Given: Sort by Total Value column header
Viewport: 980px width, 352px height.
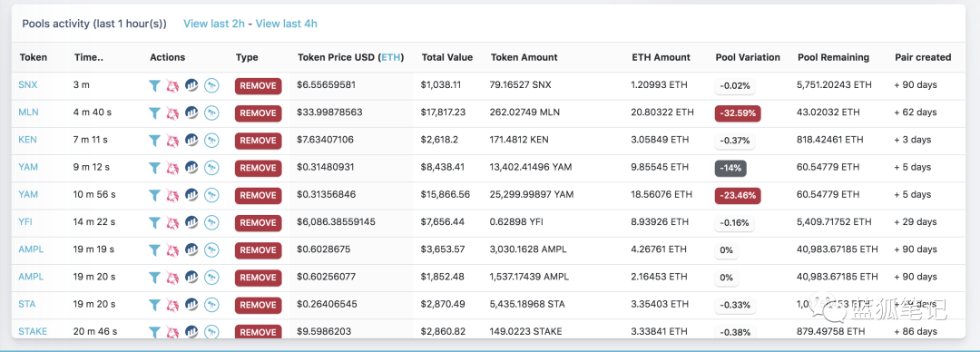Looking at the screenshot, I should point(446,57).
